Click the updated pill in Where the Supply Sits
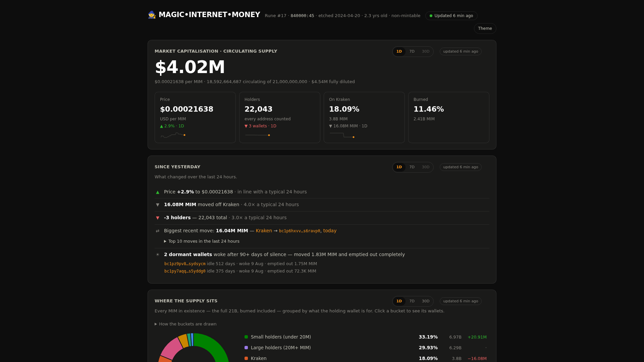 (461, 301)
